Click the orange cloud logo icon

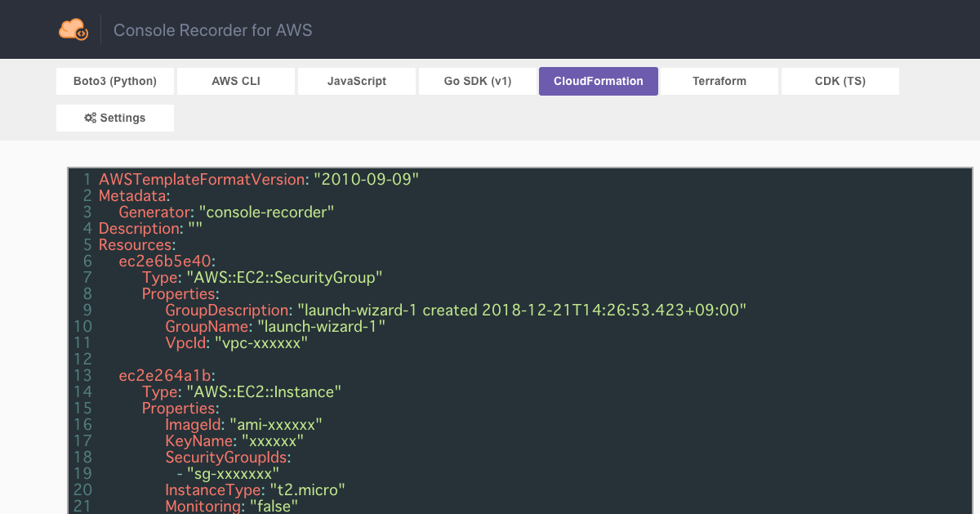point(73,29)
